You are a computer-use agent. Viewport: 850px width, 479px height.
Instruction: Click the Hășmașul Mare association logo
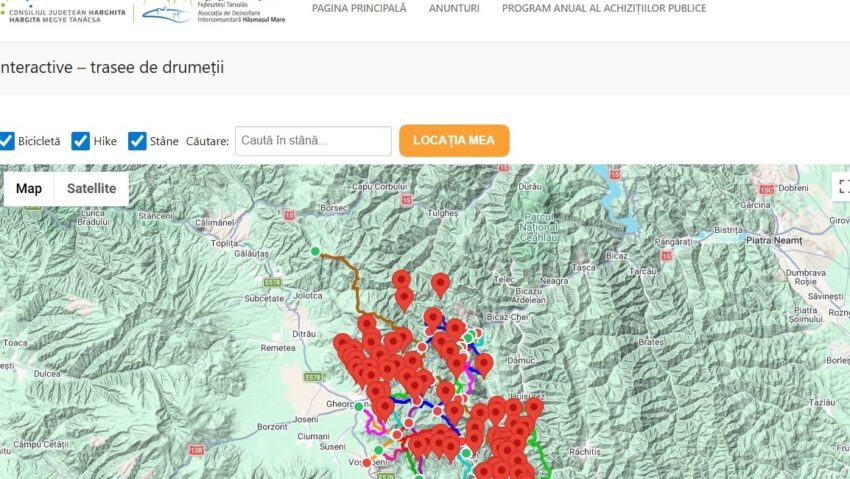[x=213, y=12]
